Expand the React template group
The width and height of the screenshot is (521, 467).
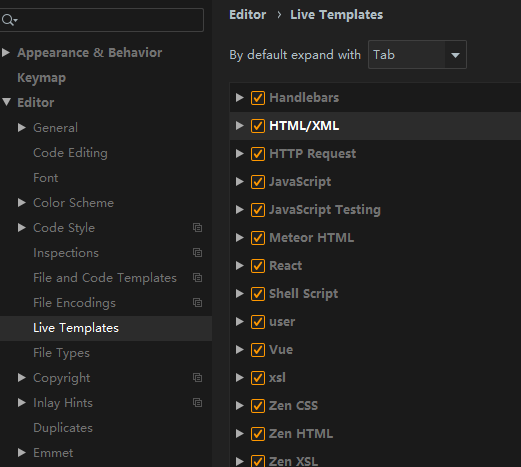pos(239,265)
